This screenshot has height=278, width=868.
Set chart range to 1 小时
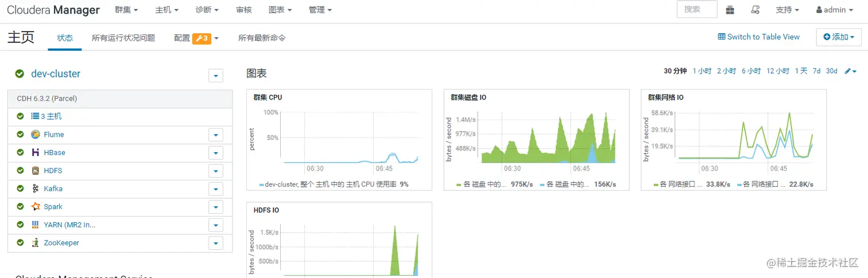[702, 71]
